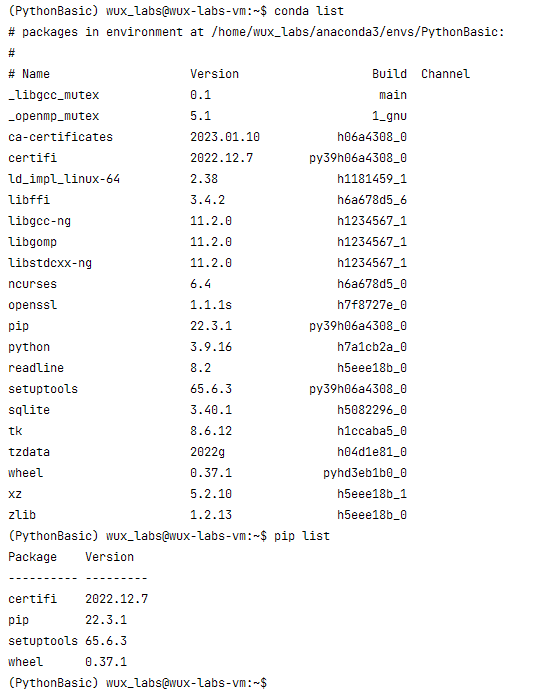535x699 pixels.
Task: Click the 'Package' header in pip output
Action: (32, 557)
